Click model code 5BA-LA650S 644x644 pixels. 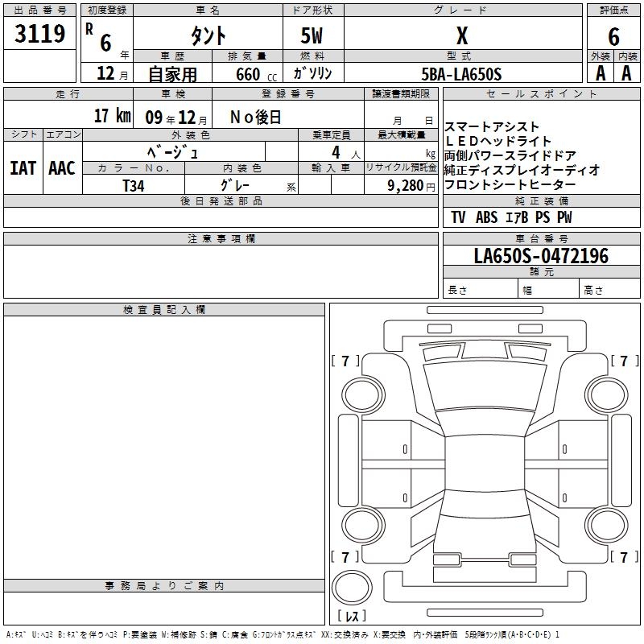[x=461, y=74]
